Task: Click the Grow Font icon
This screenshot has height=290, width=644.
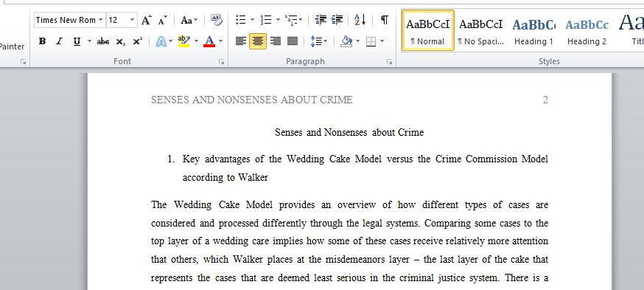Action: pos(146,20)
